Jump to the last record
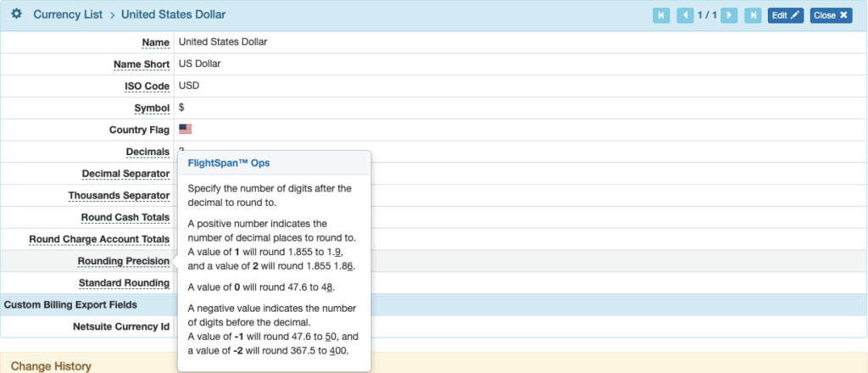 coord(752,15)
